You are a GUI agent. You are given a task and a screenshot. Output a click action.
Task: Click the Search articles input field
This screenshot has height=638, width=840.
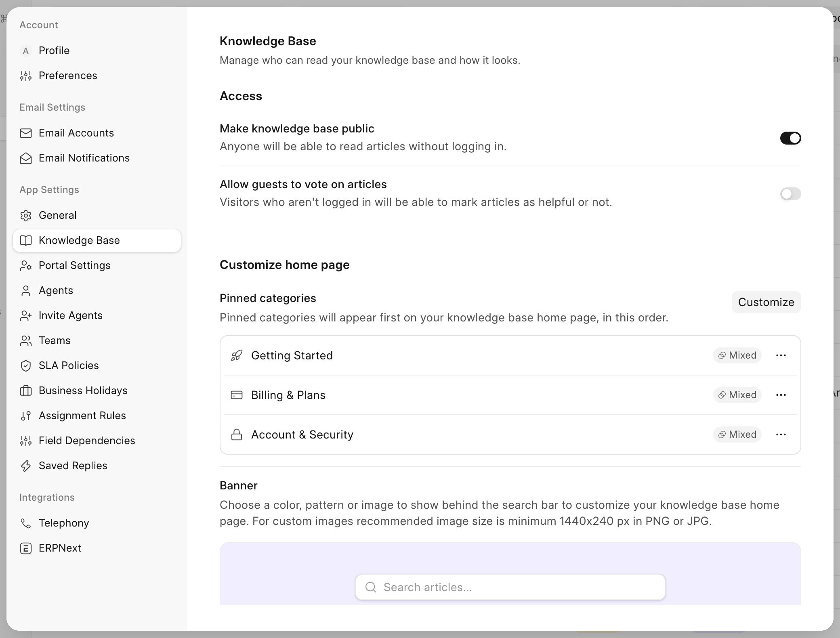pos(510,587)
